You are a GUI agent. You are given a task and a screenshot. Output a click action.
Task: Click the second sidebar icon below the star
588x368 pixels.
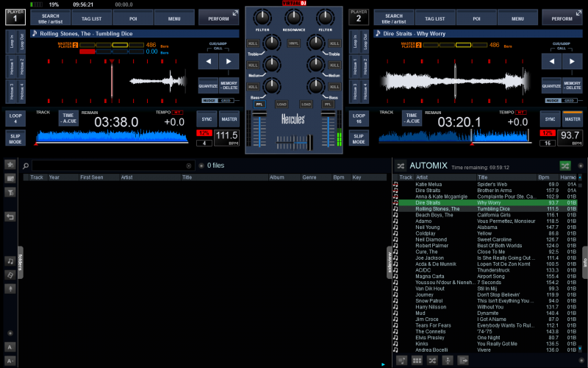pyautogui.click(x=10, y=178)
